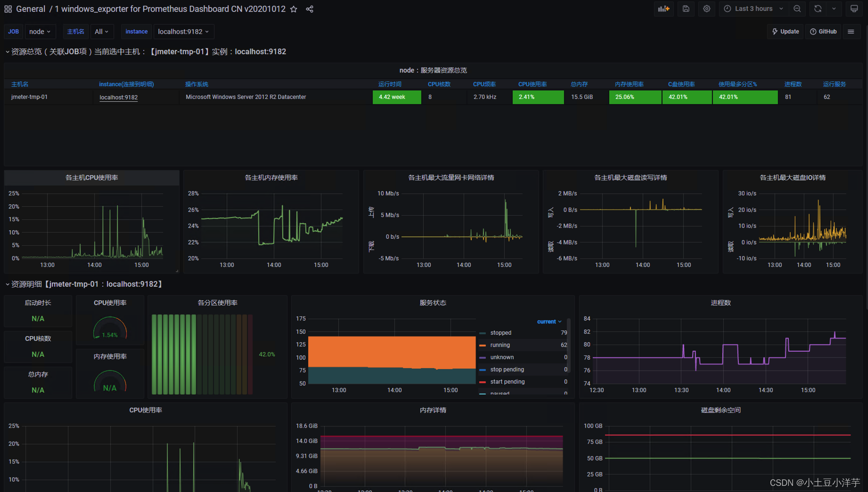Click the orange running color swatch
The image size is (868, 492).
tap(483, 346)
